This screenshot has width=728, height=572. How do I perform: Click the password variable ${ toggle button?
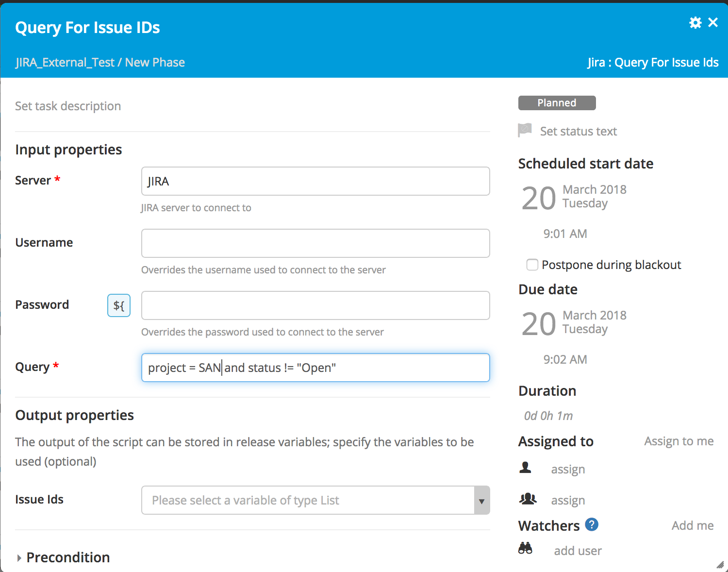click(119, 305)
